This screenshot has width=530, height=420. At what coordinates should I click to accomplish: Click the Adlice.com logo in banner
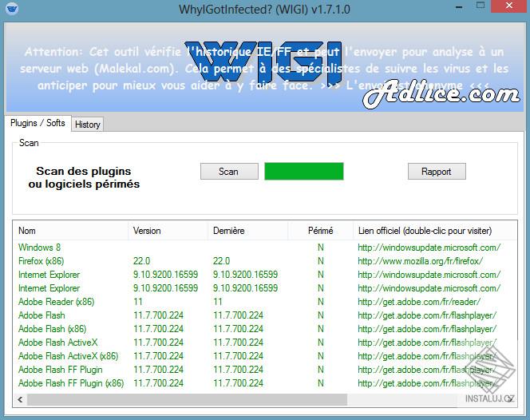(x=441, y=95)
